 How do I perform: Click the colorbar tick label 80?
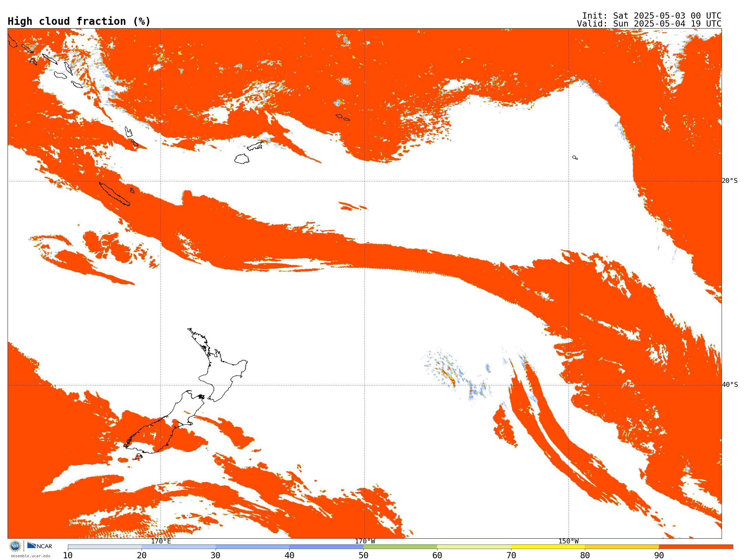coord(585,556)
